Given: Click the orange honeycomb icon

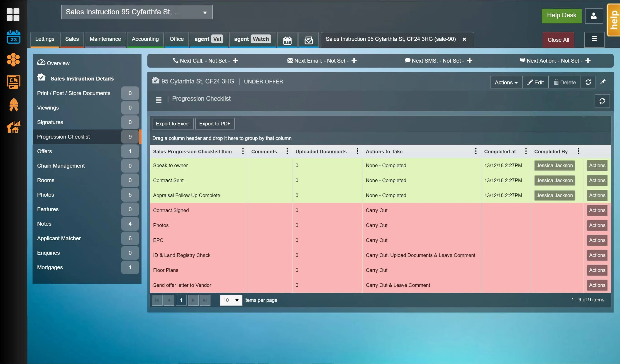Looking at the screenshot, I should click(x=13, y=60).
